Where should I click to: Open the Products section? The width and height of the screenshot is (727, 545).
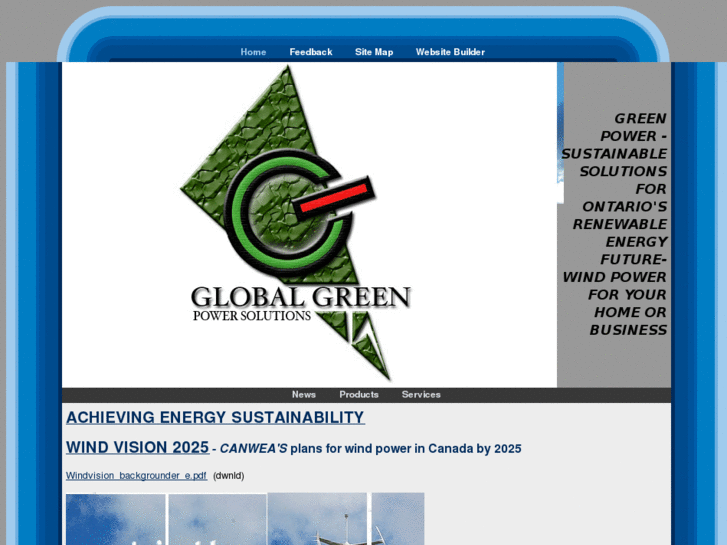(359, 395)
